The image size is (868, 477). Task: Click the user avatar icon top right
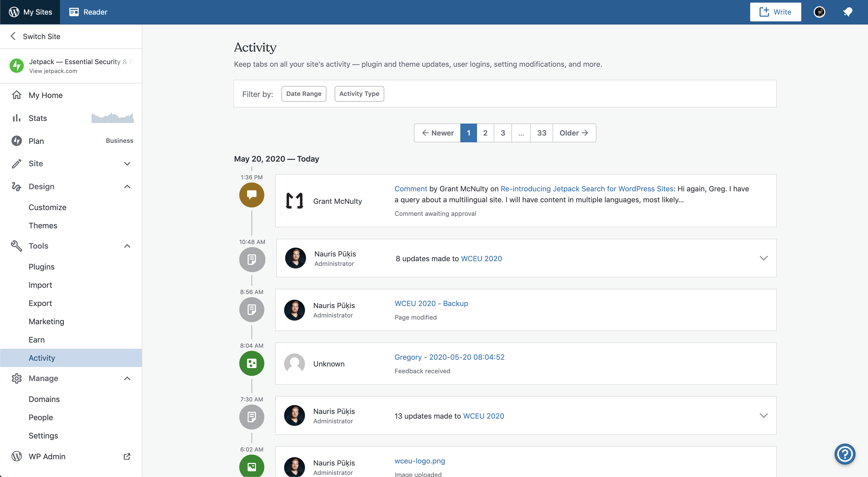819,11
